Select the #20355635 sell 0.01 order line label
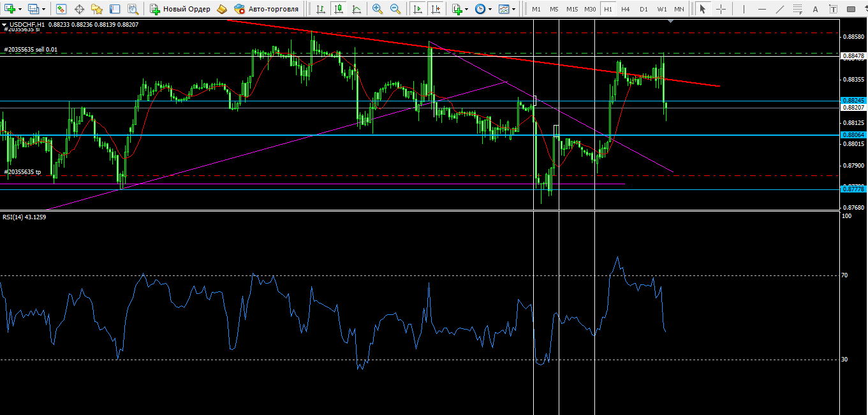Image resolution: width=868 pixels, height=415 pixels. (x=31, y=49)
